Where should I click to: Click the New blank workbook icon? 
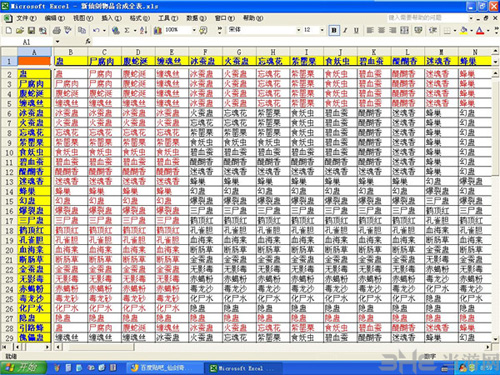tap(9, 30)
